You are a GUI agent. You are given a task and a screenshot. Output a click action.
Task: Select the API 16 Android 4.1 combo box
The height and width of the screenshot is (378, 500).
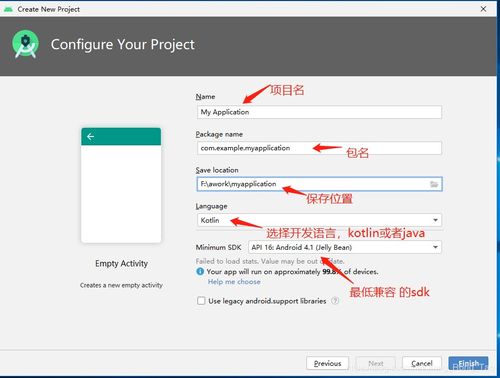345,247
